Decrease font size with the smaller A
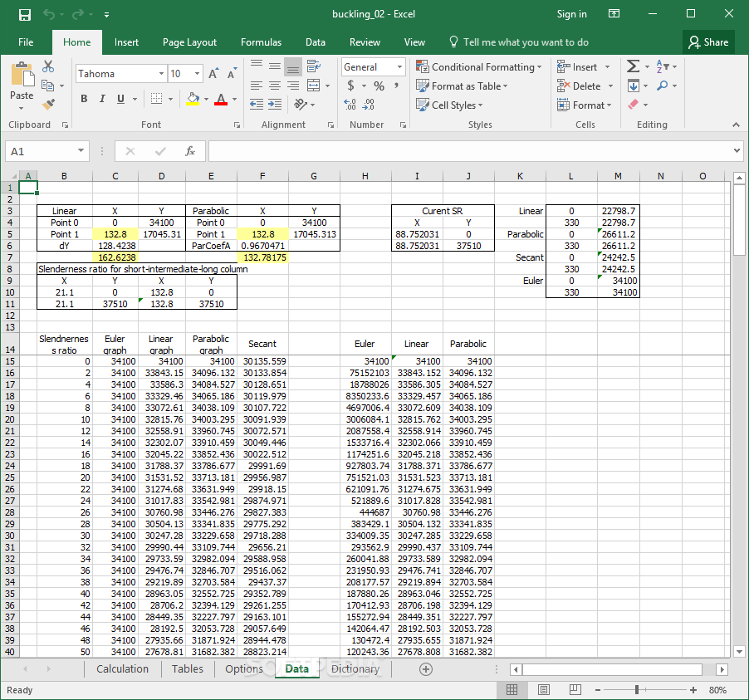Screen dimensions: 749x700 (232, 74)
